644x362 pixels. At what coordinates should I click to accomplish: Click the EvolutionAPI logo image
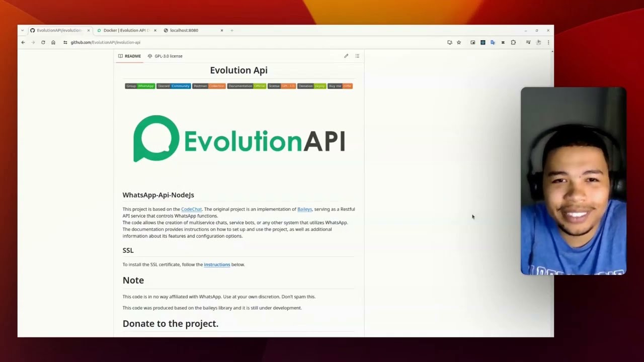(239, 139)
